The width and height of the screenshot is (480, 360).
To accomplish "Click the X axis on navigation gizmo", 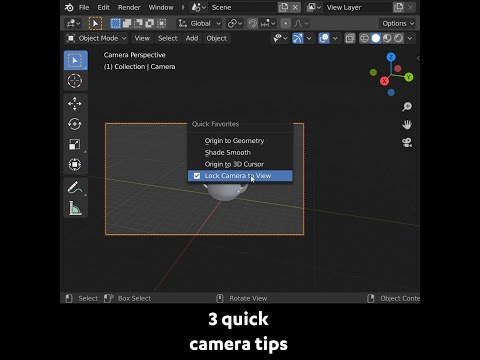I will pos(384,81).
